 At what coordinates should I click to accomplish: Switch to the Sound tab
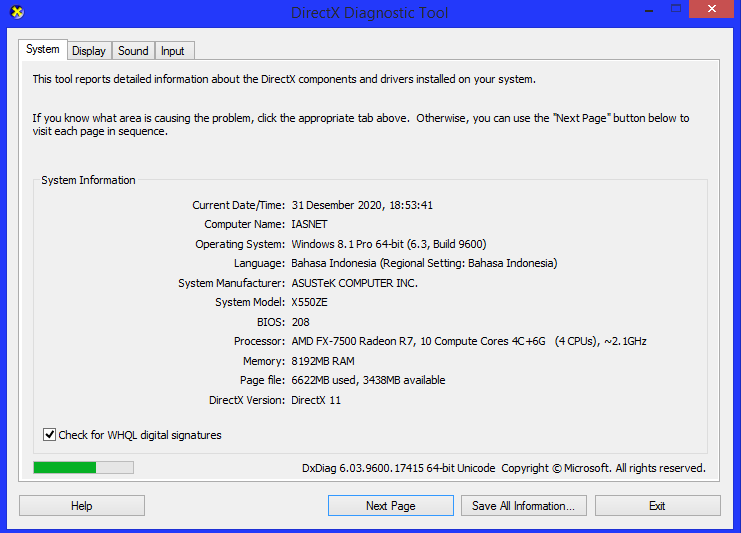tap(133, 51)
